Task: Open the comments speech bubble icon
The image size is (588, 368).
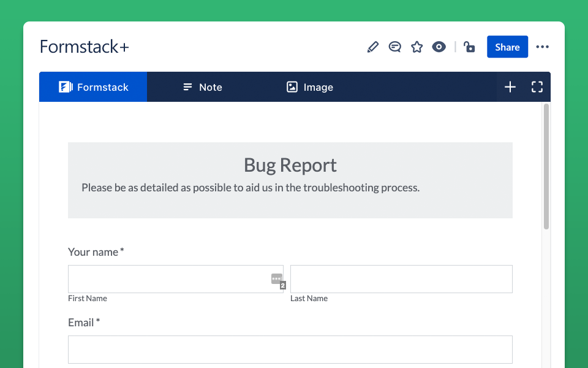Action: (x=394, y=47)
